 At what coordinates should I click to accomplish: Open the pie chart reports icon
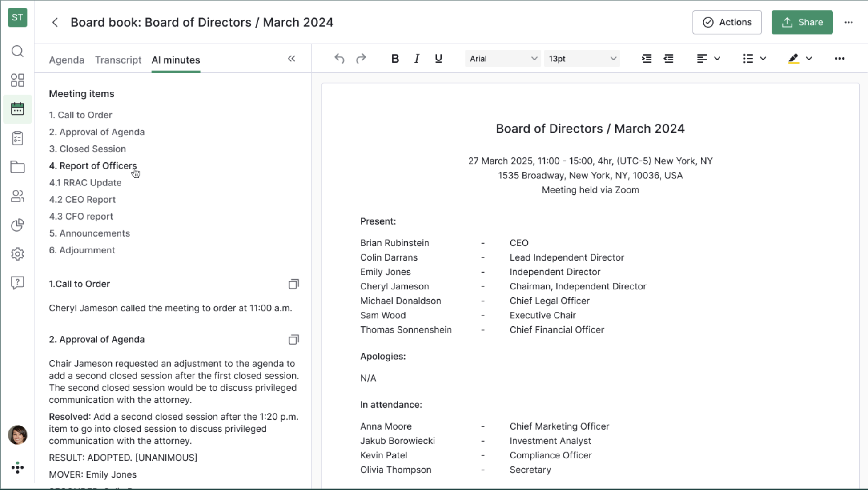[x=17, y=225]
